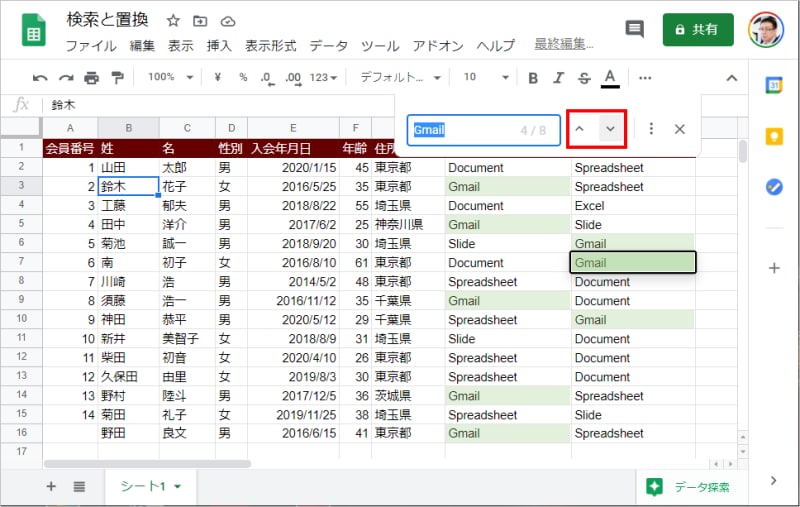Toggle bold formatting
The height and width of the screenshot is (507, 800).
click(x=533, y=78)
